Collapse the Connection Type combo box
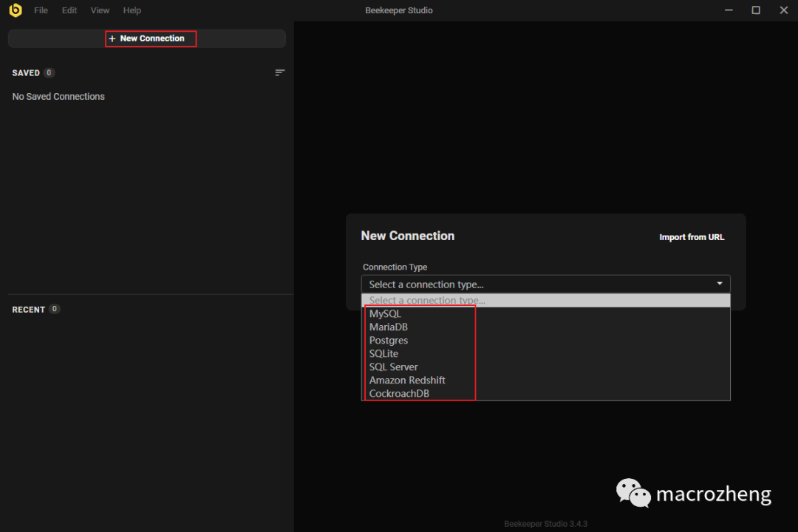798x532 pixels. pyautogui.click(x=545, y=284)
